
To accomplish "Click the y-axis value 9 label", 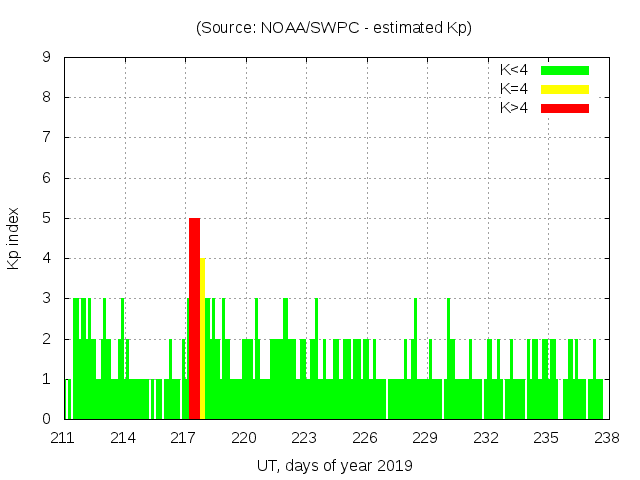I will coord(46,58).
